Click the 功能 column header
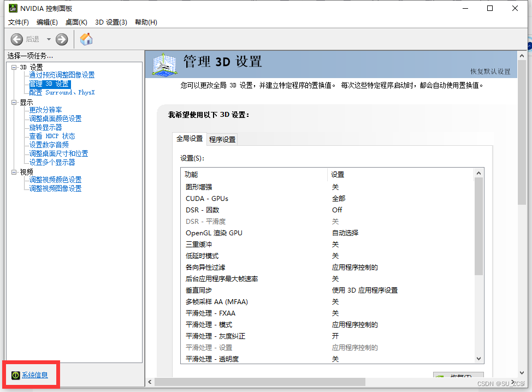 click(254, 174)
